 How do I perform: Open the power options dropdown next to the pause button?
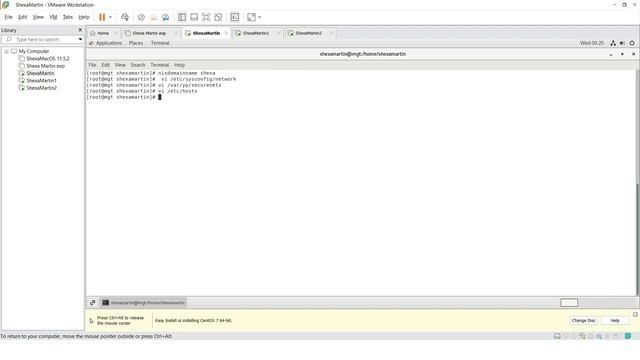110,17
